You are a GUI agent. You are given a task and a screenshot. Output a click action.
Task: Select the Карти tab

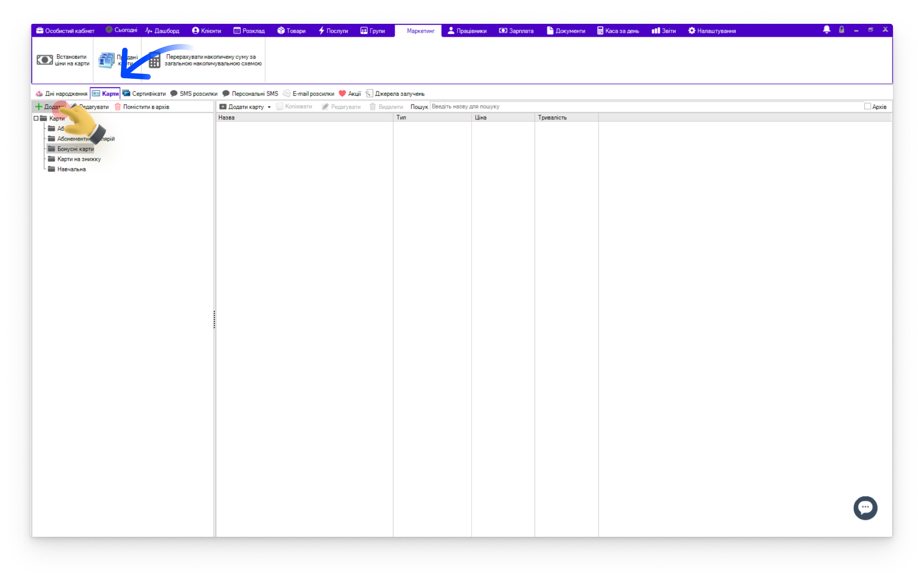[x=105, y=94]
